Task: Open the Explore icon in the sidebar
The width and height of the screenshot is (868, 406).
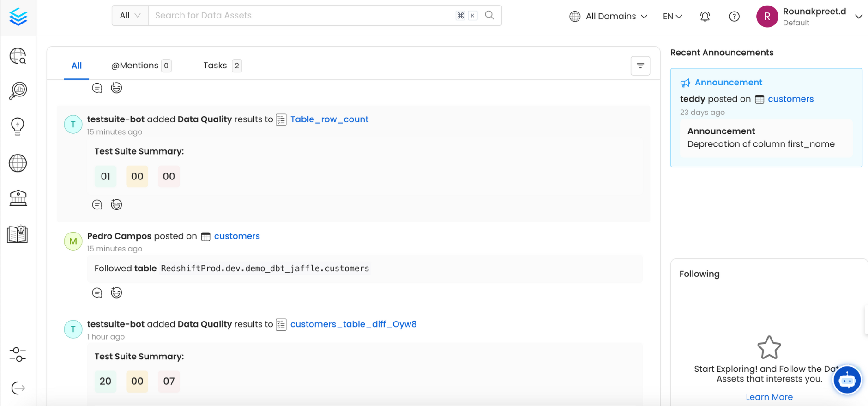Action: [18, 56]
